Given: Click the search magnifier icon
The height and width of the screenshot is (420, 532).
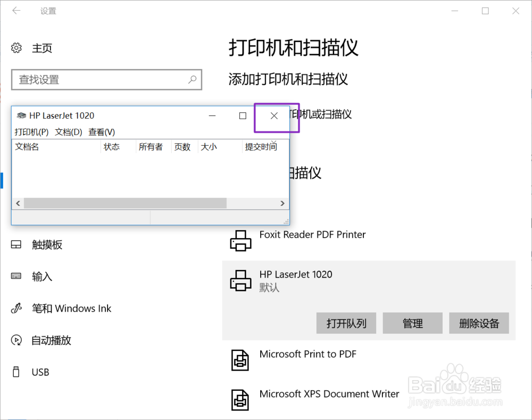Looking at the screenshot, I should (x=193, y=80).
